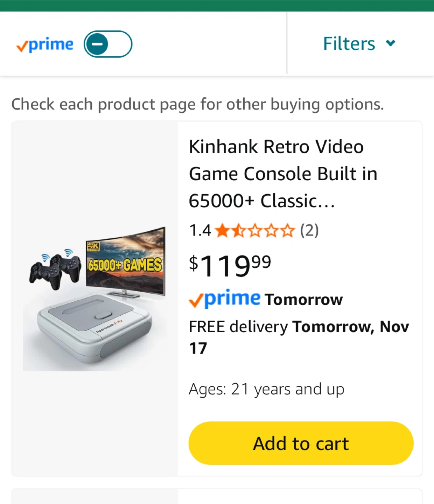Click the orange star rating icons

255,231
